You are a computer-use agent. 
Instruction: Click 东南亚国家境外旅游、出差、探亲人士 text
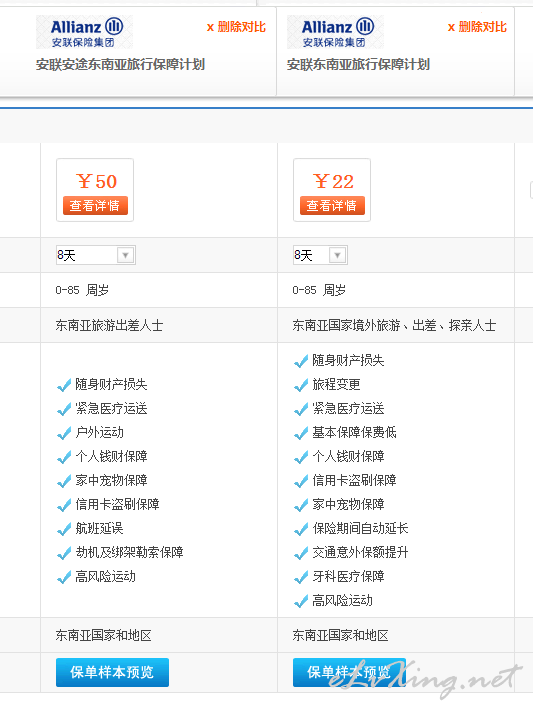[394, 326]
